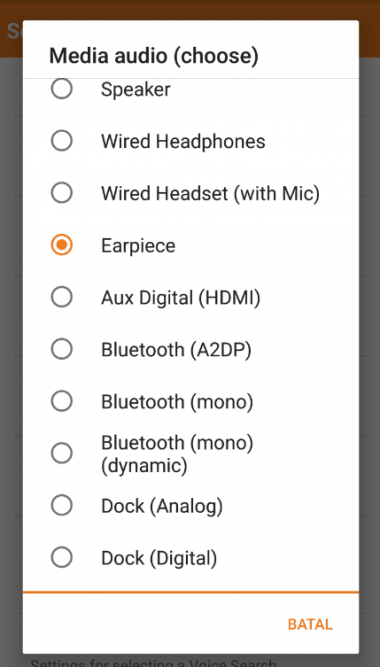Pick Aux Digital (HDMI) radio button
The height and width of the screenshot is (667, 380).
(x=62, y=297)
